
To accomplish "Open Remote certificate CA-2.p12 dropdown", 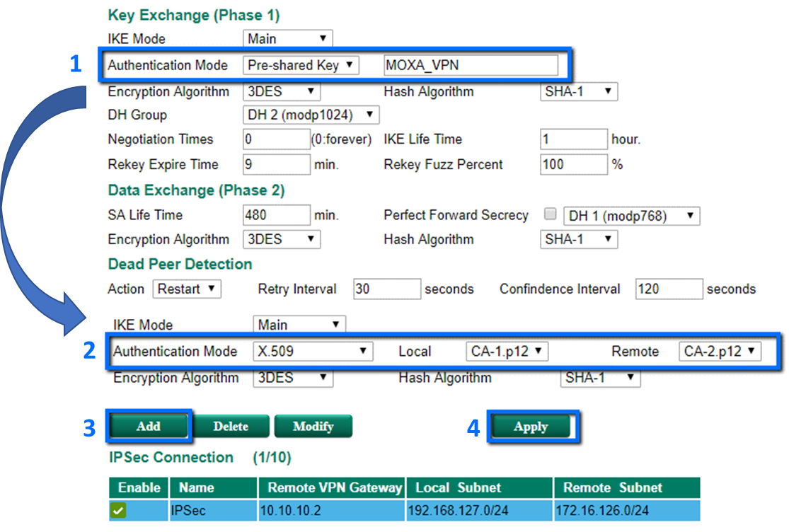I will coord(719,351).
